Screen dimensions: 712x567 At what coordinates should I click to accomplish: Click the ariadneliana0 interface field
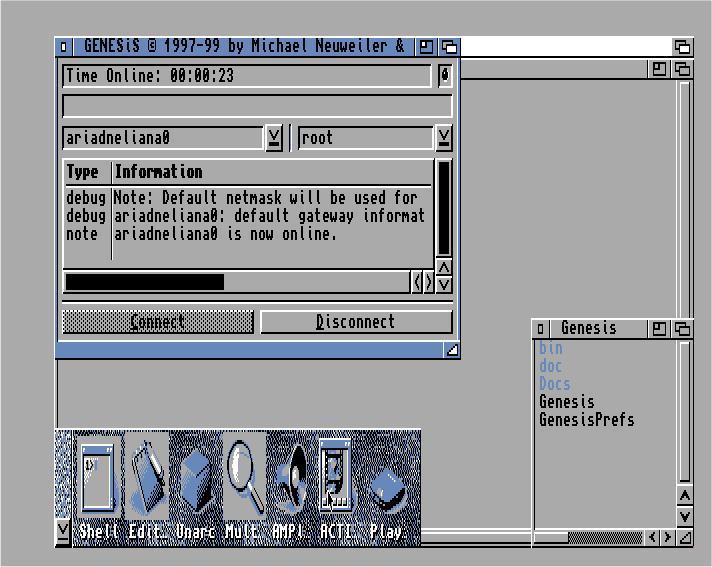[x=163, y=138]
